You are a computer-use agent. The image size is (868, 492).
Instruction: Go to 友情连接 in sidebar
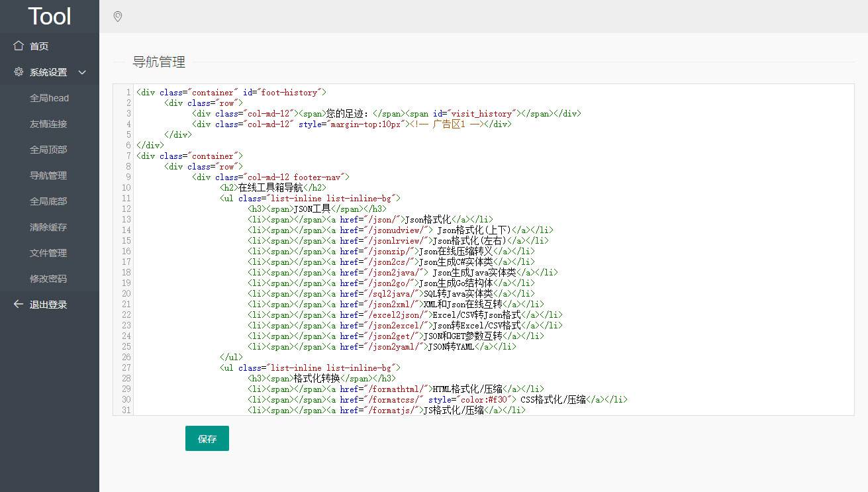click(48, 124)
